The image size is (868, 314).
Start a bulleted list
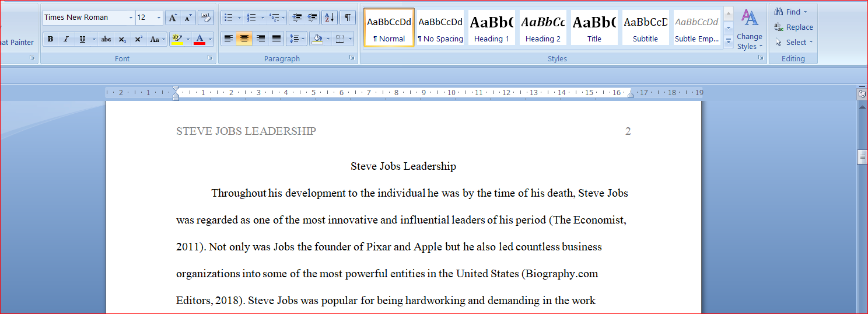pos(228,18)
